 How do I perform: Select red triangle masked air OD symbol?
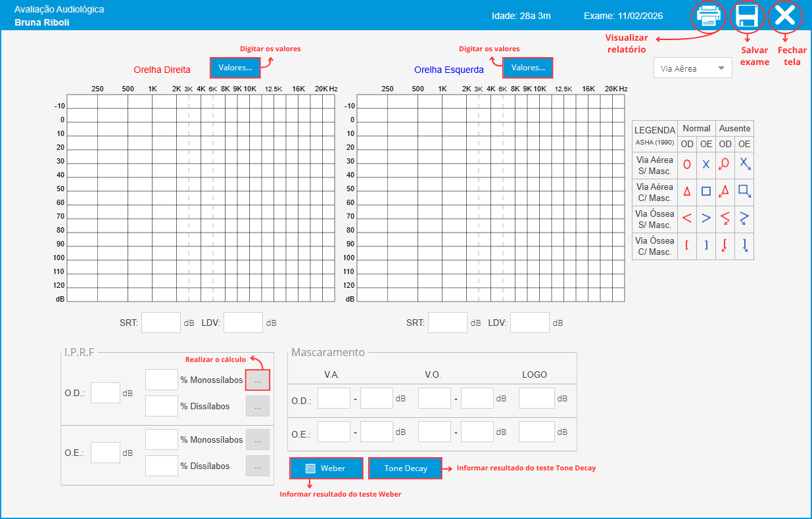click(687, 192)
